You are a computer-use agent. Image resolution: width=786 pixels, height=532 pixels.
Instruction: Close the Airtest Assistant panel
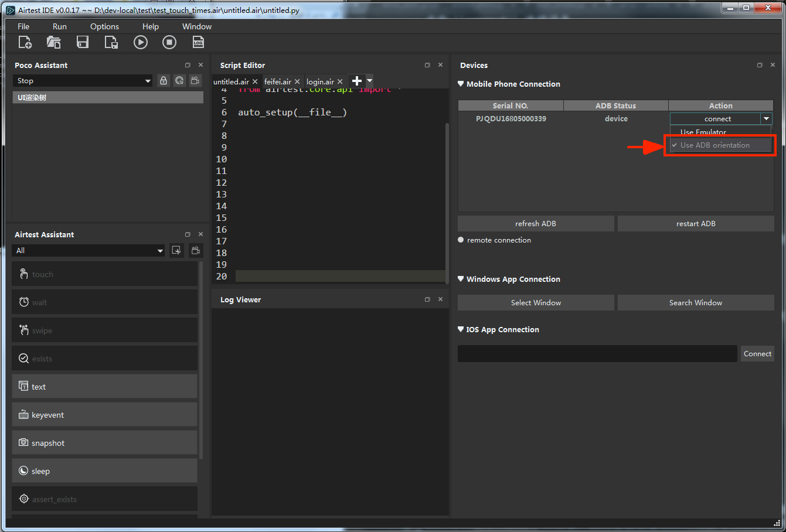coord(200,234)
